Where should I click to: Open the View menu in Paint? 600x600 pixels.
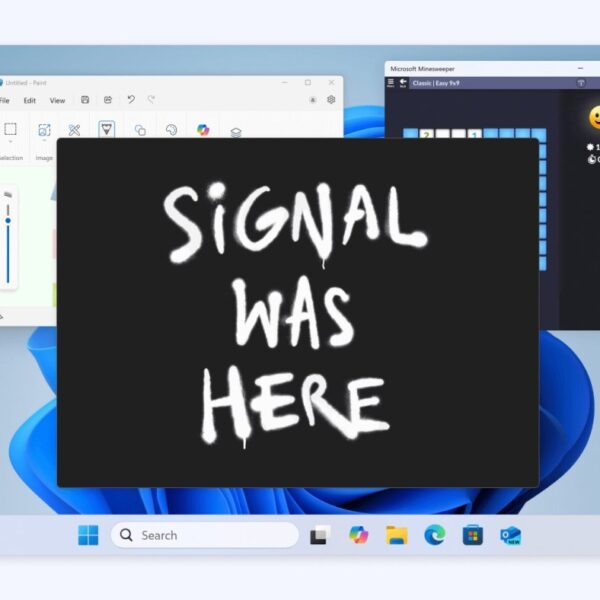click(x=57, y=101)
